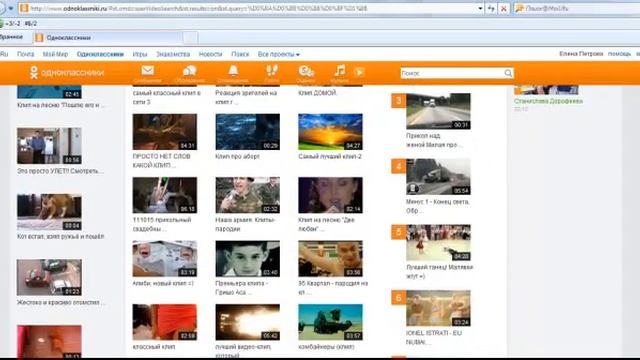Open top video number 6 'IONEL ISTRATI' thumbnail
640x360 pixels.
click(x=438, y=308)
